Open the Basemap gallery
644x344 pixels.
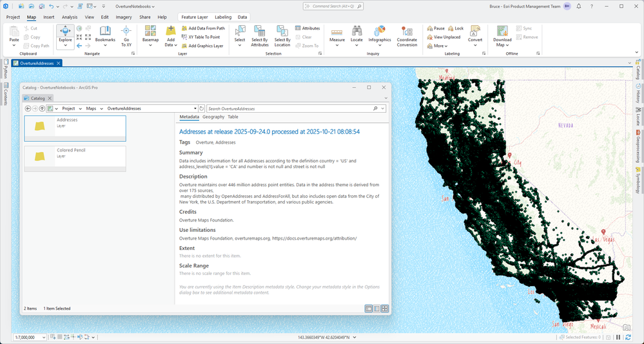click(150, 35)
